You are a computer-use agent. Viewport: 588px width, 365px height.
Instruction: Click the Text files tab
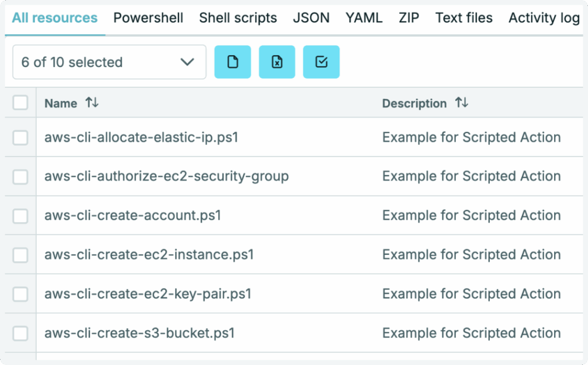click(x=464, y=18)
